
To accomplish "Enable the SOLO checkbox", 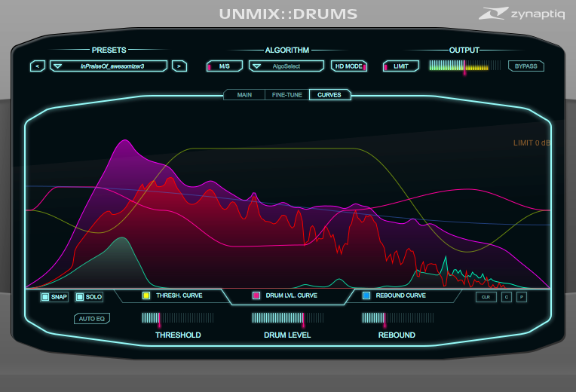I will [x=89, y=297].
